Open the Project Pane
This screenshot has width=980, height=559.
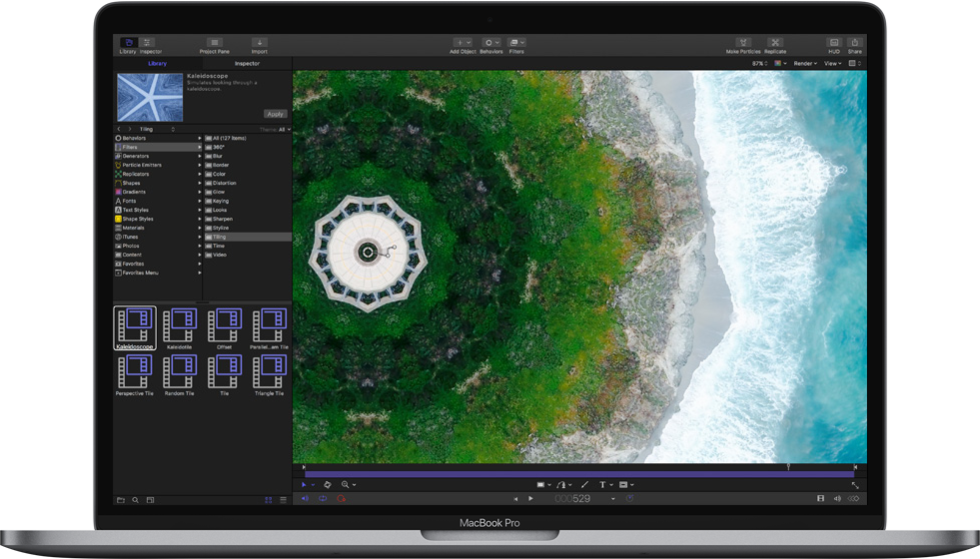tap(214, 44)
